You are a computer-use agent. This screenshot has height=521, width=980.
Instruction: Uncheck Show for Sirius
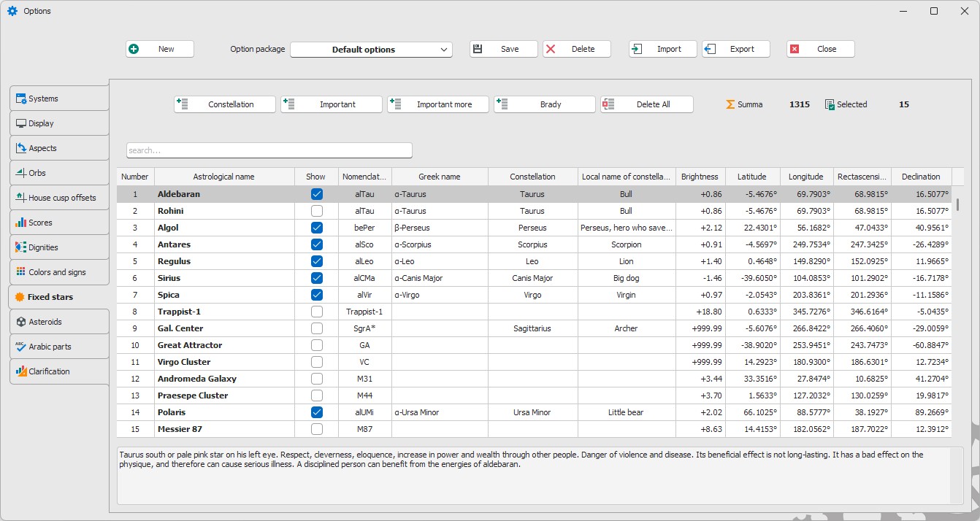coord(316,278)
